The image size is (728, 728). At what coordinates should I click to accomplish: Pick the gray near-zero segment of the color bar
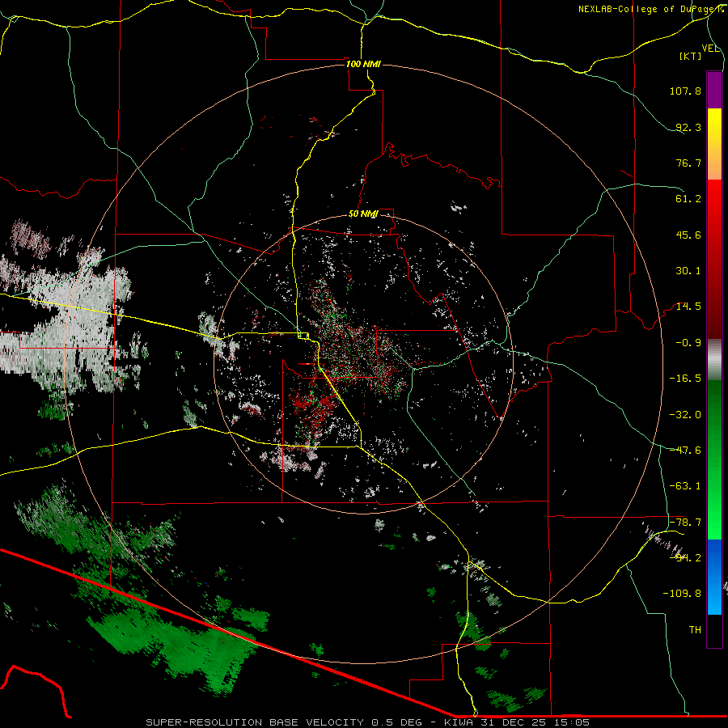click(714, 360)
